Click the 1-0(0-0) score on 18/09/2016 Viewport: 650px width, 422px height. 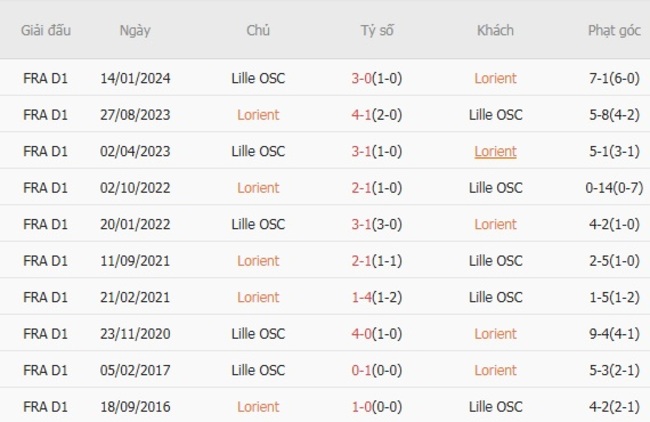376,407
